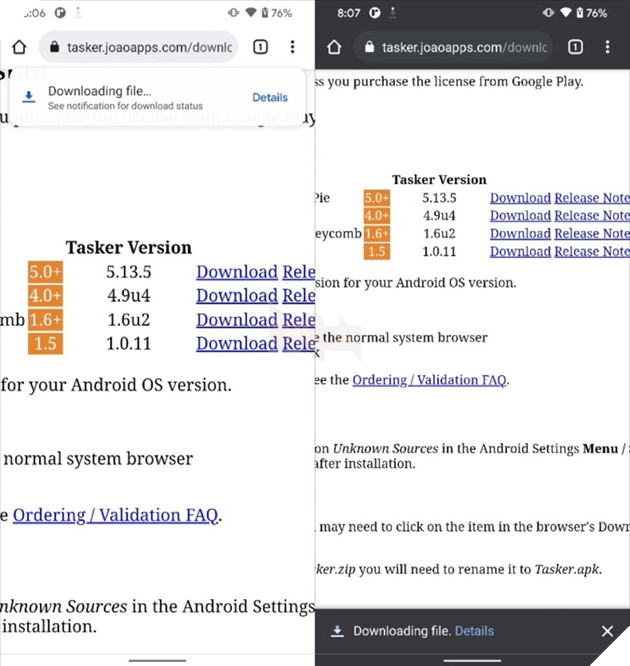Tap the right phone's bottom navigation pill
This screenshot has width=630, height=666.
(x=472, y=660)
